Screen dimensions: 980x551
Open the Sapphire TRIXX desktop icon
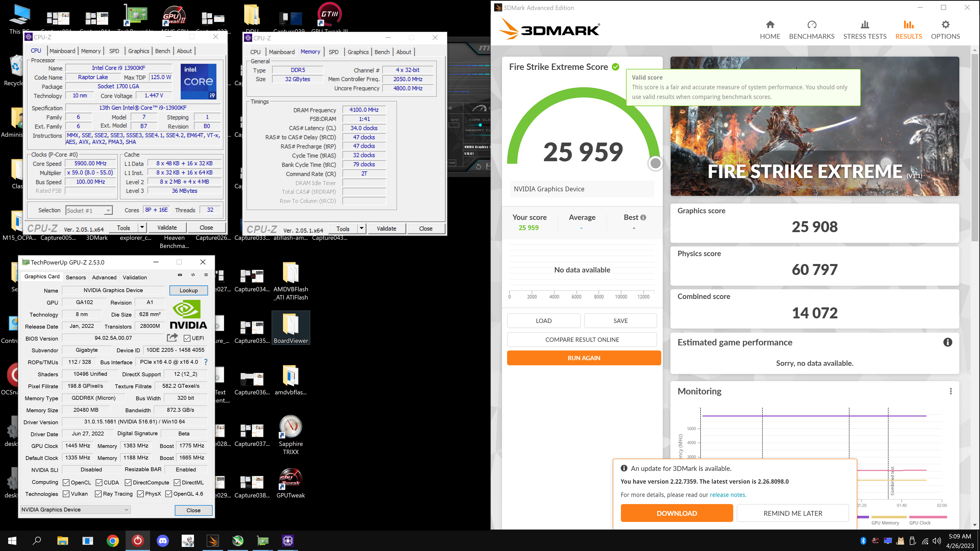(291, 435)
